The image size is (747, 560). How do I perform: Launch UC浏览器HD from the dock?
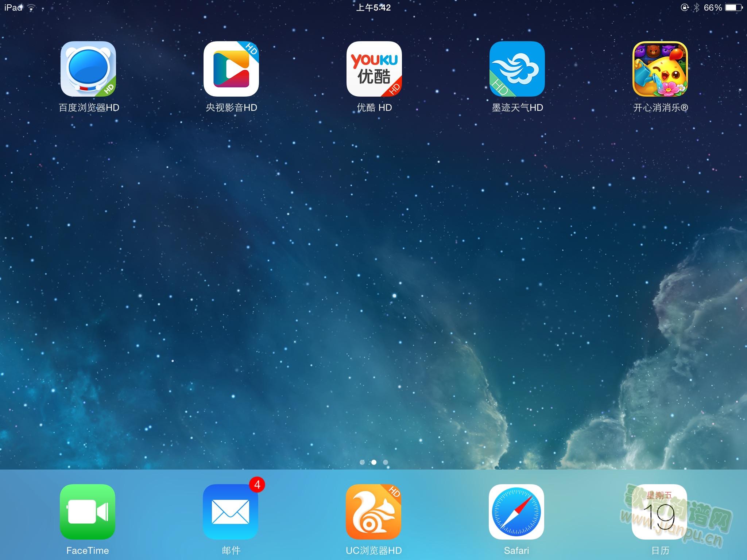click(x=373, y=512)
